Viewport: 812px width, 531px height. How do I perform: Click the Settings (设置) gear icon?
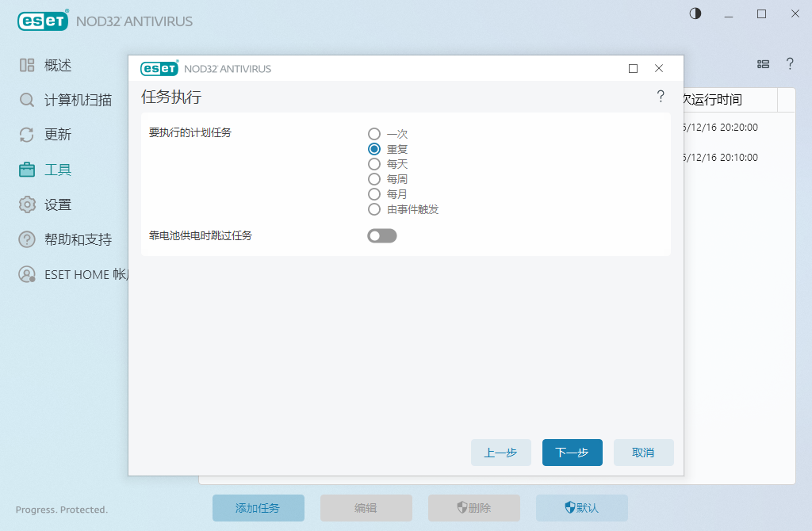27,204
